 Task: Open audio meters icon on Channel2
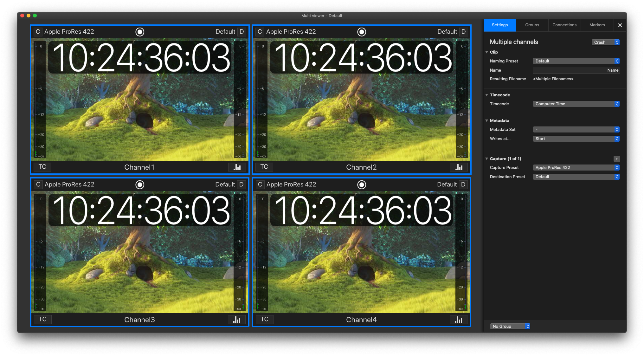pos(459,167)
